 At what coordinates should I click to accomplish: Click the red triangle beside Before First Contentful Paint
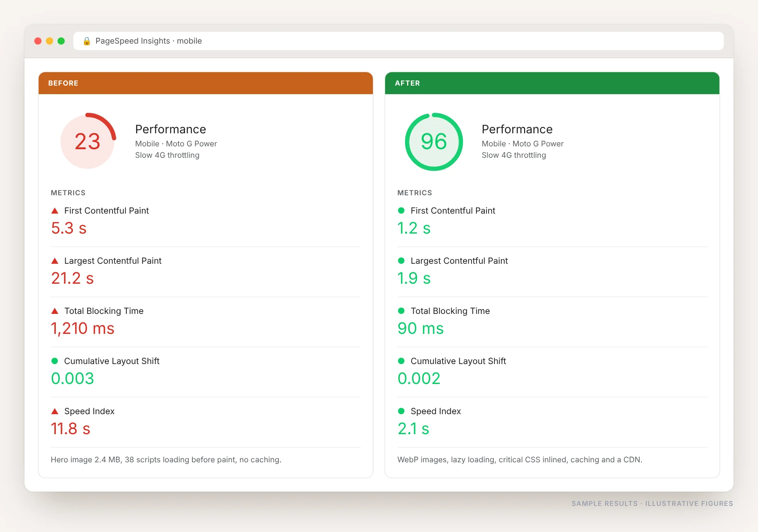[x=55, y=211]
